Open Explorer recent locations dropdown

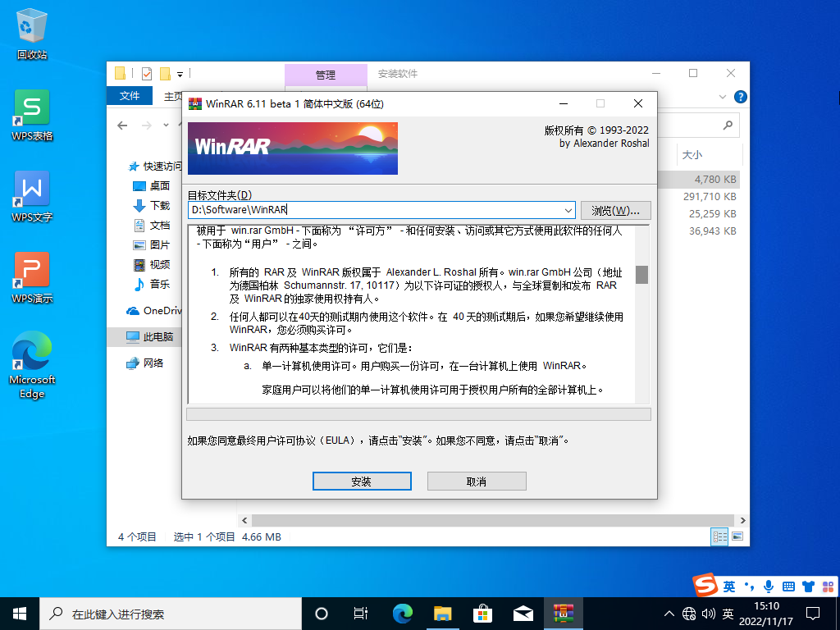166,126
